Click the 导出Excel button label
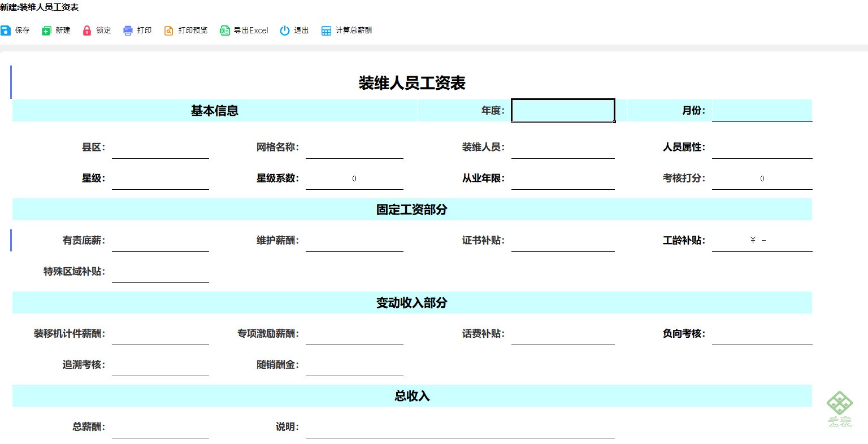The height and width of the screenshot is (444, 868). click(251, 31)
